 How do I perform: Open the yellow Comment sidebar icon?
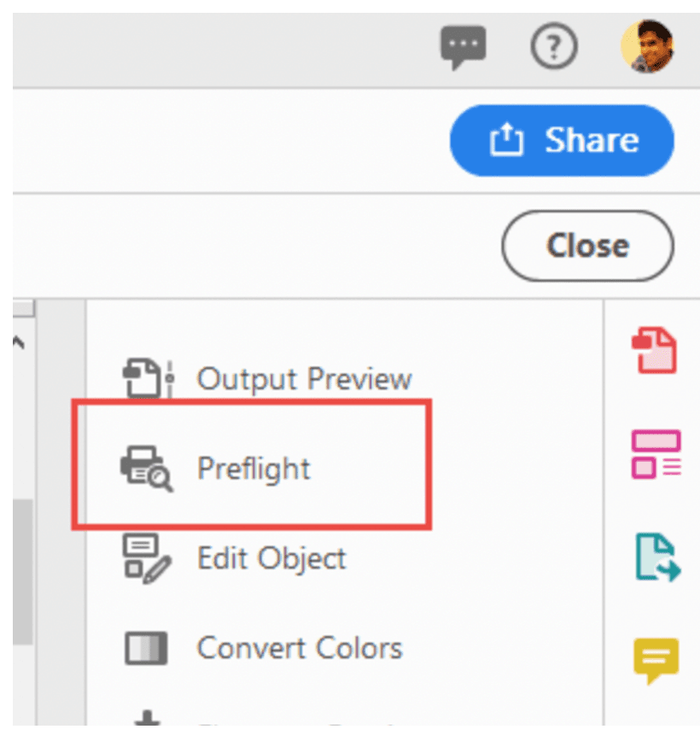coord(656,661)
